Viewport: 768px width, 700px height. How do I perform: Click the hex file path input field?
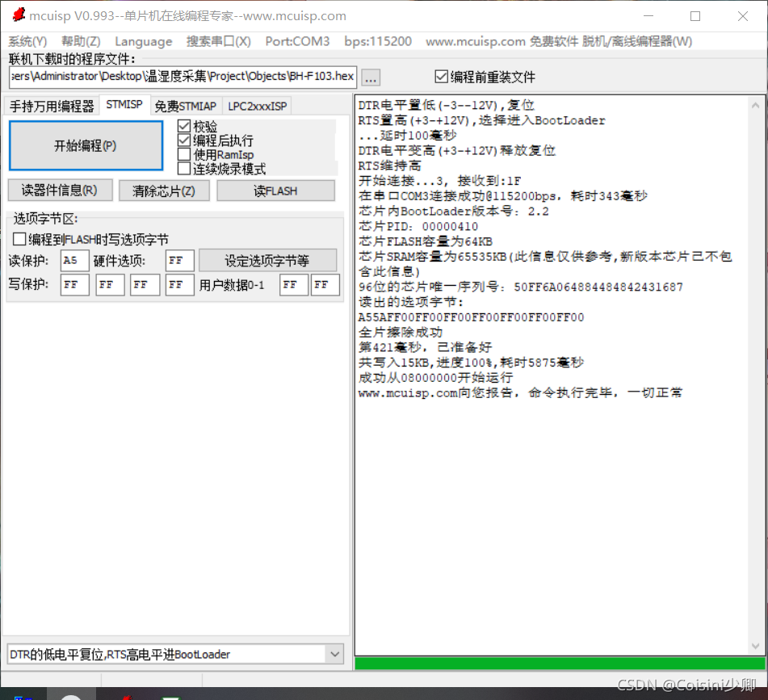click(183, 77)
